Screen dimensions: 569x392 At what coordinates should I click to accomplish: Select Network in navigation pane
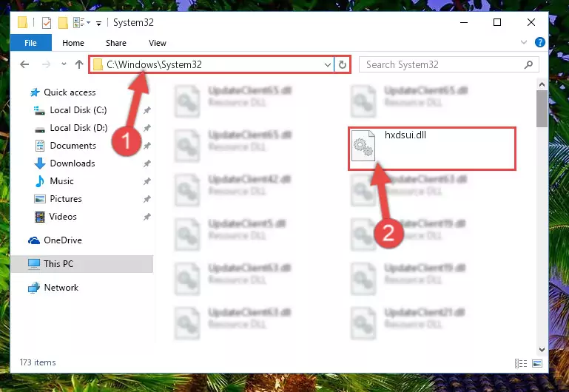coord(61,288)
